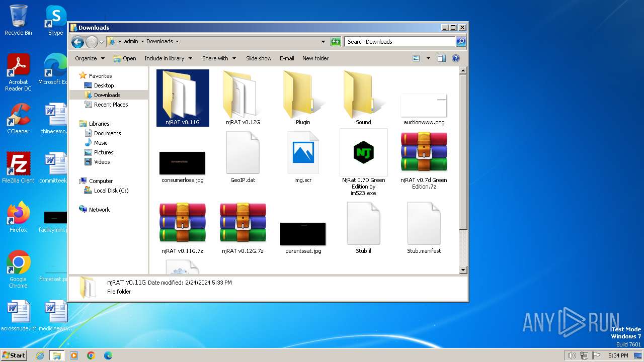
Task: Click the E-mail toolbar button
Action: (287, 58)
